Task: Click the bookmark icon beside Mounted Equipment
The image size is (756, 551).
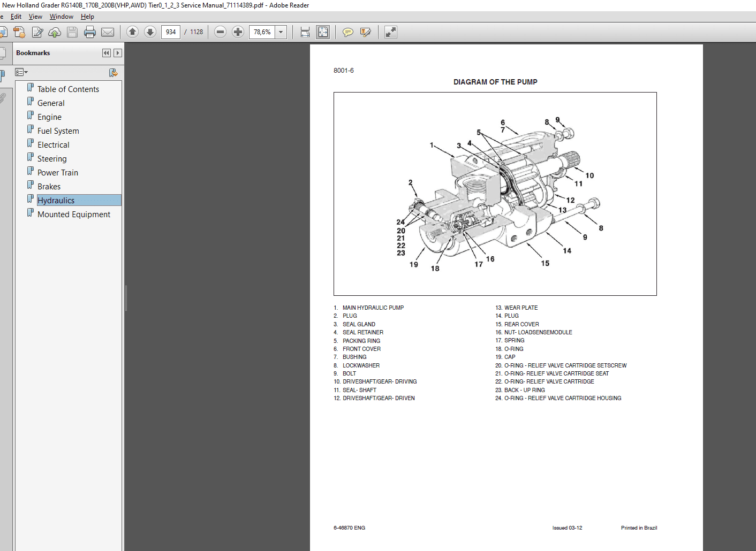Action: (x=31, y=212)
